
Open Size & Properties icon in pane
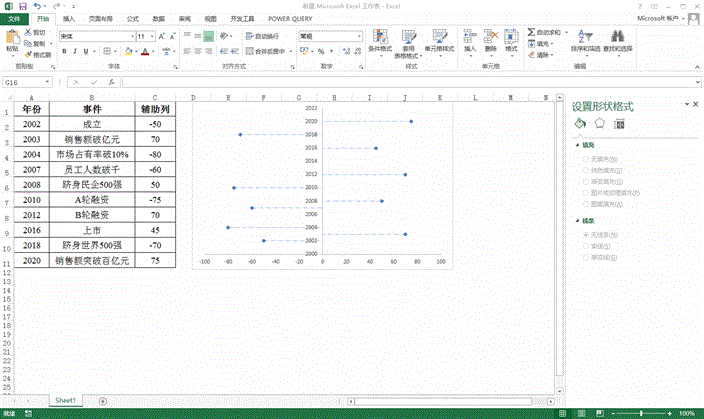pyautogui.click(x=620, y=123)
